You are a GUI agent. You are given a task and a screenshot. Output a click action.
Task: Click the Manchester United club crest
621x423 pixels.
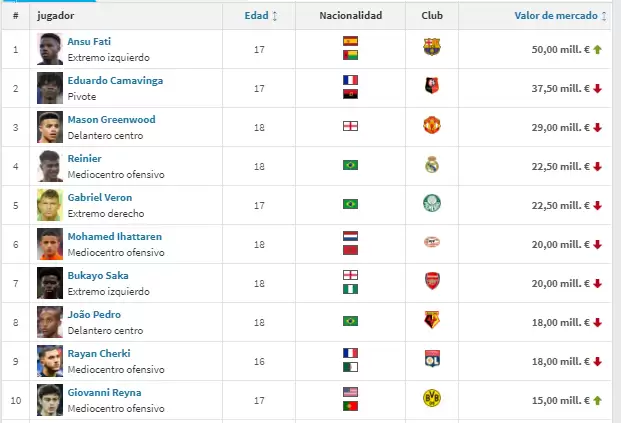[x=432, y=126]
